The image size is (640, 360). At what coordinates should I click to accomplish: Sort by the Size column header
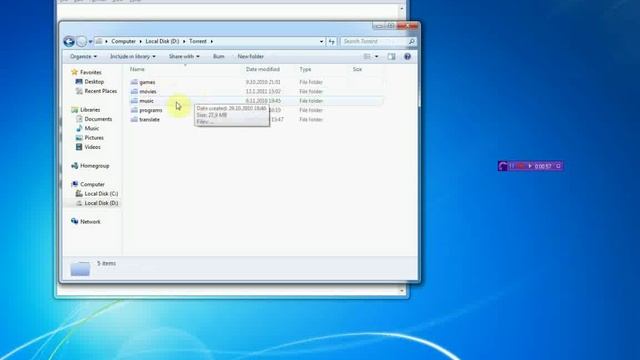pyautogui.click(x=357, y=69)
